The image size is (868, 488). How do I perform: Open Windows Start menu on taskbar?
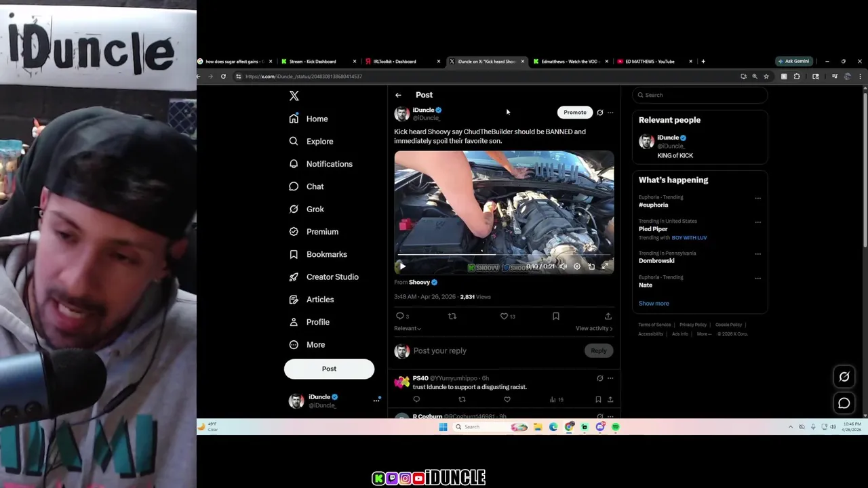[443, 427]
